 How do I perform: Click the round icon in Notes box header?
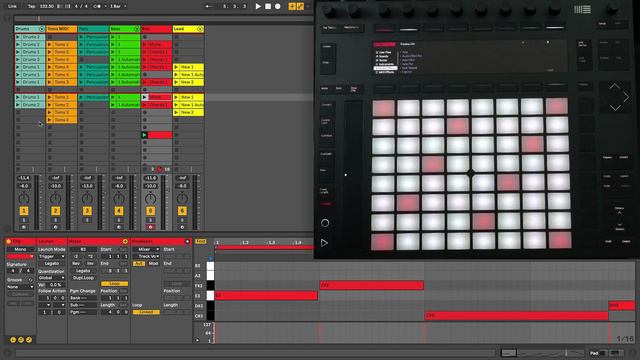click(x=125, y=242)
